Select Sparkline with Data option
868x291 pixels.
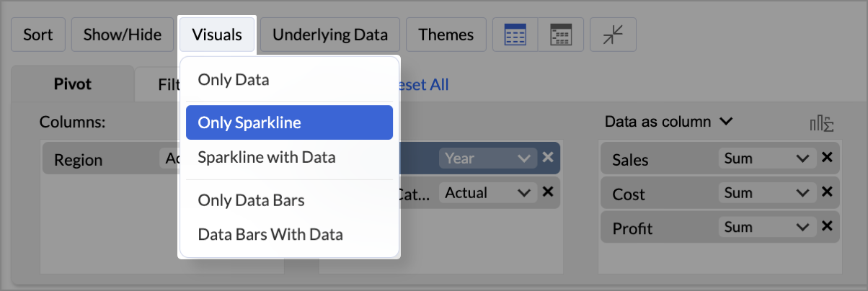coord(267,156)
